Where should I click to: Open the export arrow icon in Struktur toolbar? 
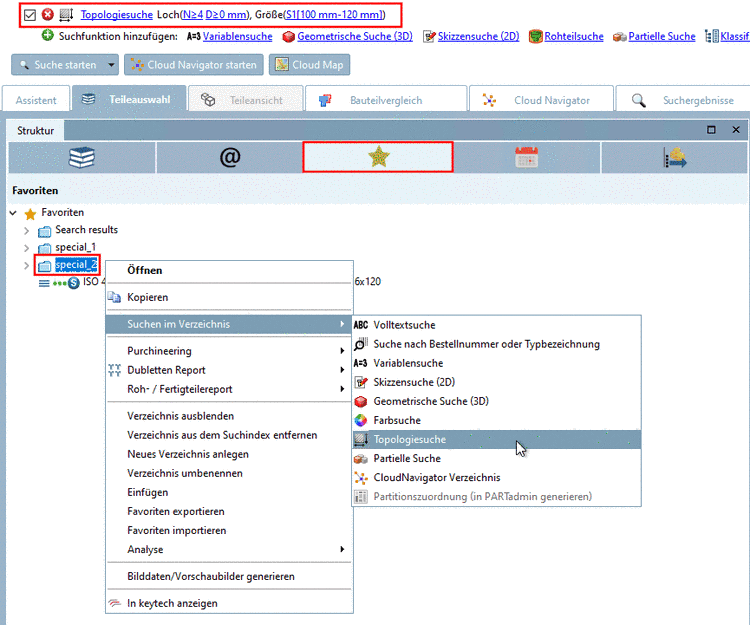pos(674,157)
